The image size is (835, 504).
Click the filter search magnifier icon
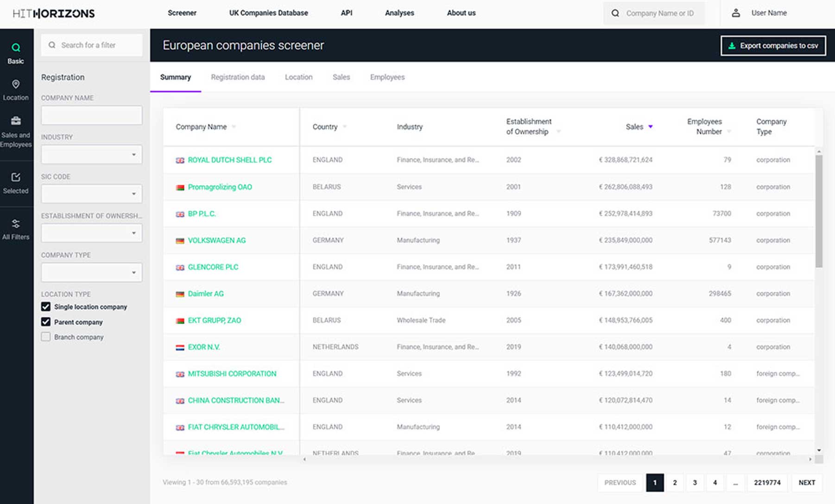(x=52, y=45)
